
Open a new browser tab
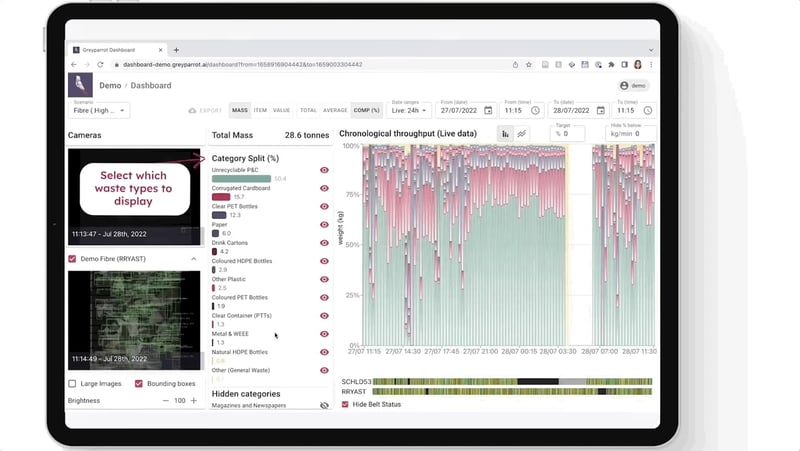tap(176, 50)
